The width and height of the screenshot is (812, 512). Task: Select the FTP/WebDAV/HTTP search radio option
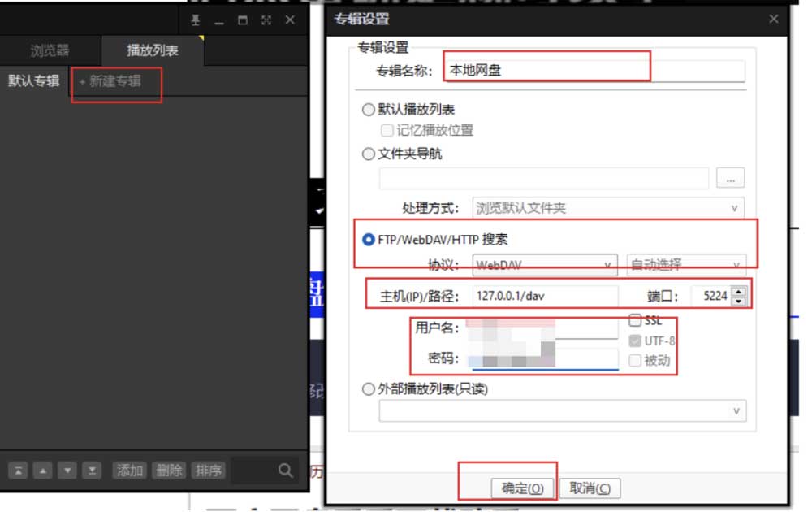(369, 240)
